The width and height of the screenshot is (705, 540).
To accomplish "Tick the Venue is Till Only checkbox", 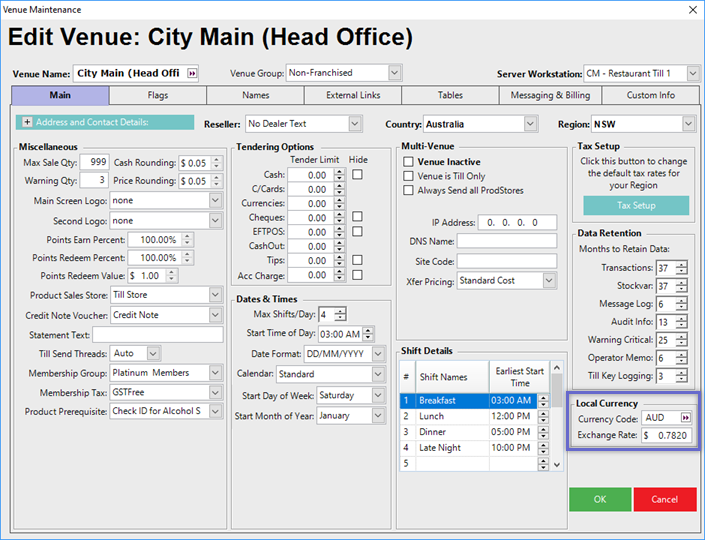I will click(x=408, y=176).
